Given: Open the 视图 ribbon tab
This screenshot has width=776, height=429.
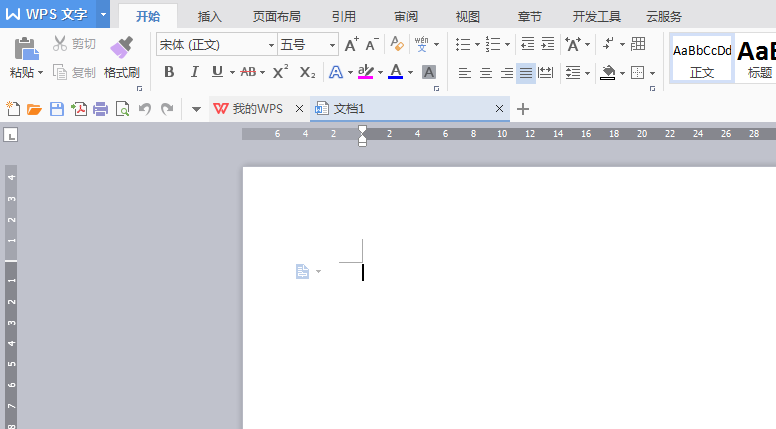Looking at the screenshot, I should 468,16.
